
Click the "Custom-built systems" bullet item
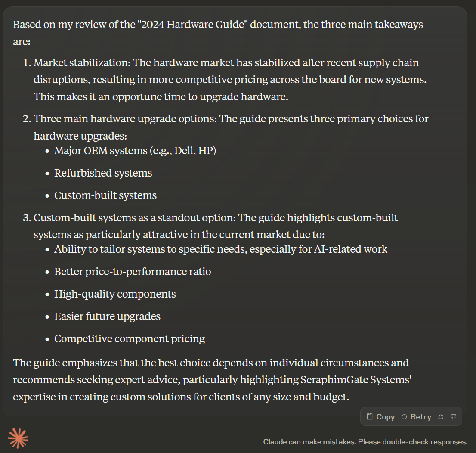point(105,195)
